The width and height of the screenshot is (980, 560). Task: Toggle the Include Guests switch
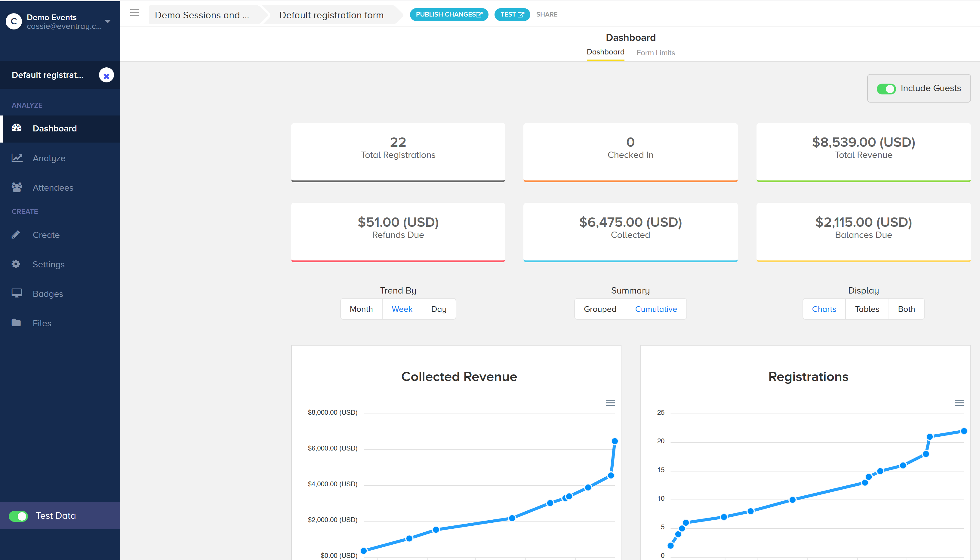click(886, 88)
